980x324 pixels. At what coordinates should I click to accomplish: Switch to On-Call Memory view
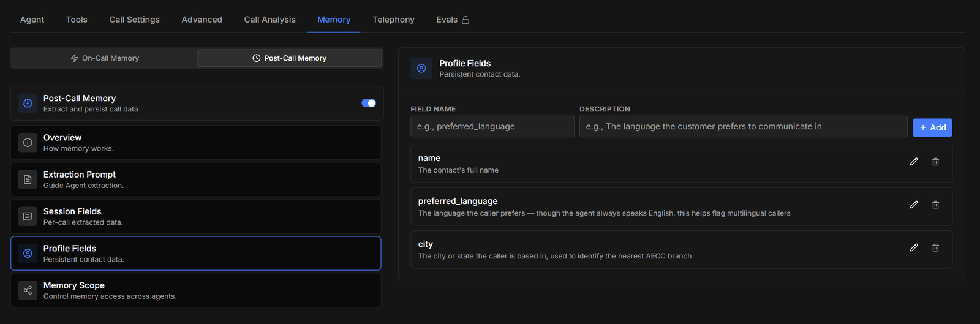click(104, 58)
